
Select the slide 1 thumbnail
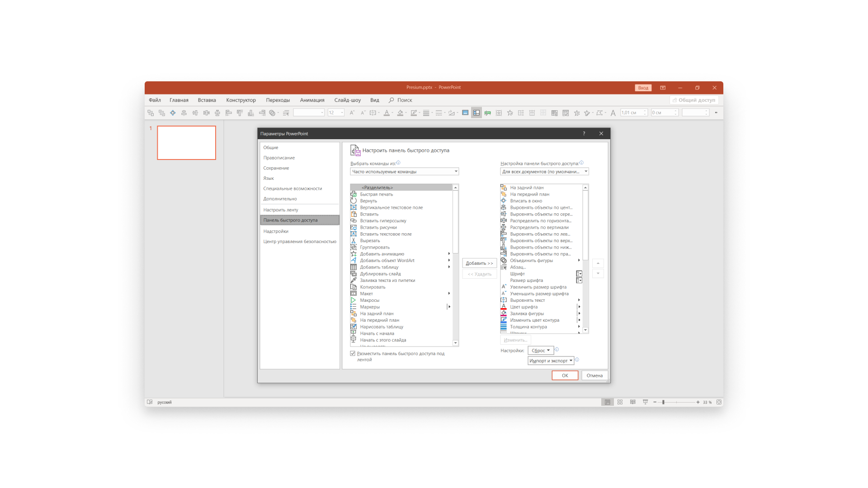pyautogui.click(x=186, y=143)
